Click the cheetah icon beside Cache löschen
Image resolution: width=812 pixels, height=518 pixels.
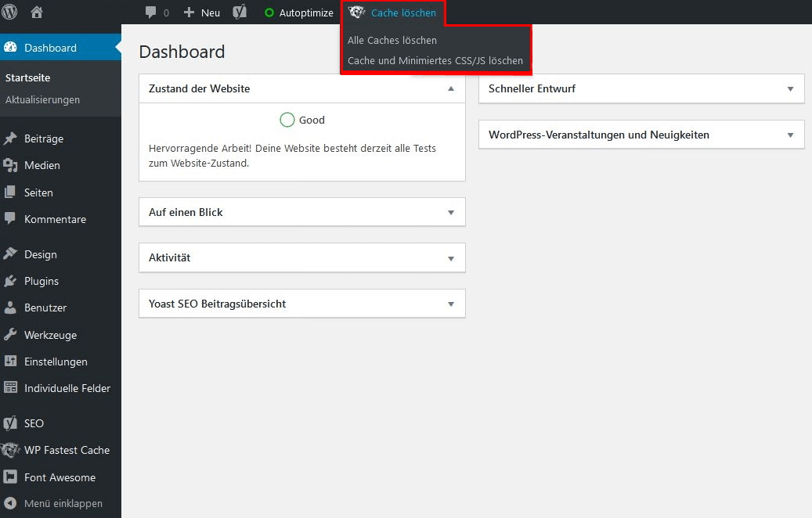pyautogui.click(x=357, y=12)
